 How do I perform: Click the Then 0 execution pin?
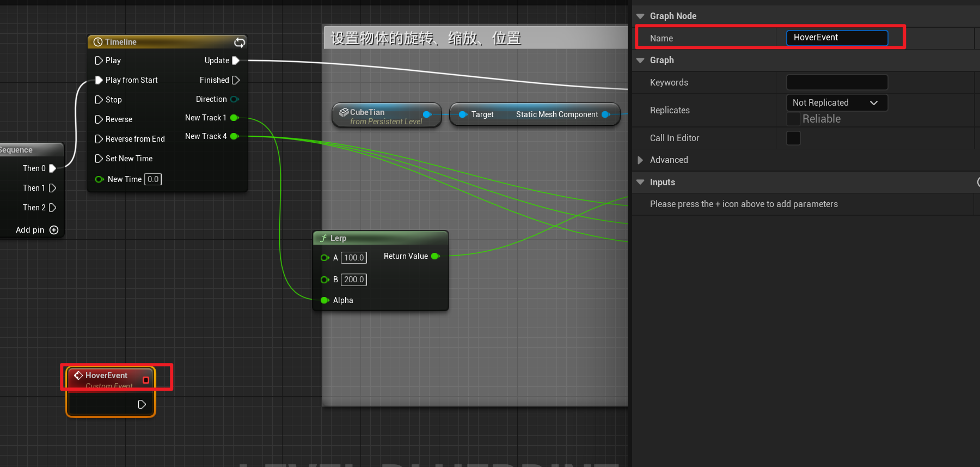[x=53, y=168]
